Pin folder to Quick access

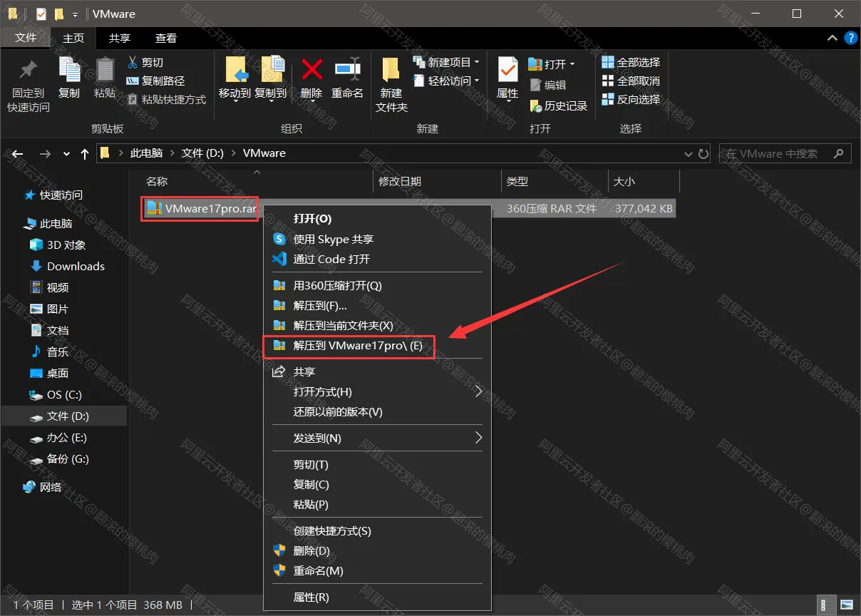[x=29, y=86]
